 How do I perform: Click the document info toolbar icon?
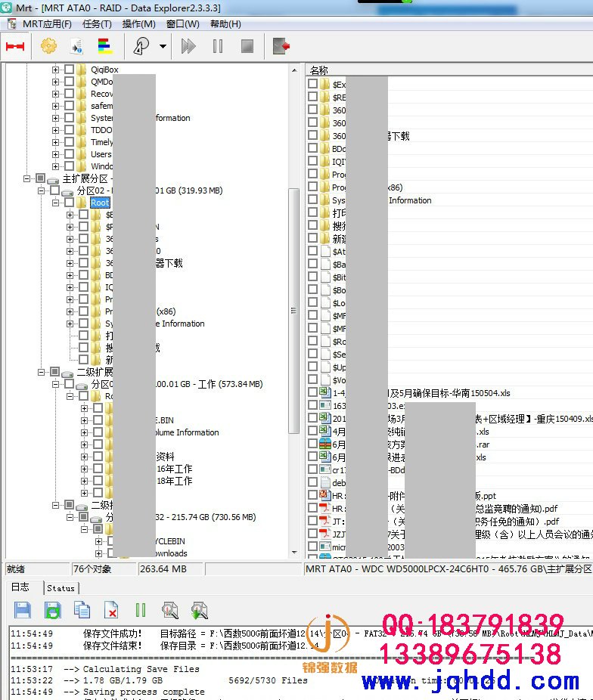click(77, 46)
